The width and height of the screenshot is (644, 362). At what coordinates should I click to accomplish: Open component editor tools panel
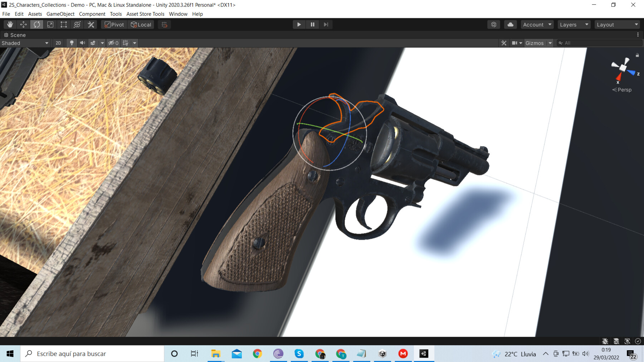[504, 43]
